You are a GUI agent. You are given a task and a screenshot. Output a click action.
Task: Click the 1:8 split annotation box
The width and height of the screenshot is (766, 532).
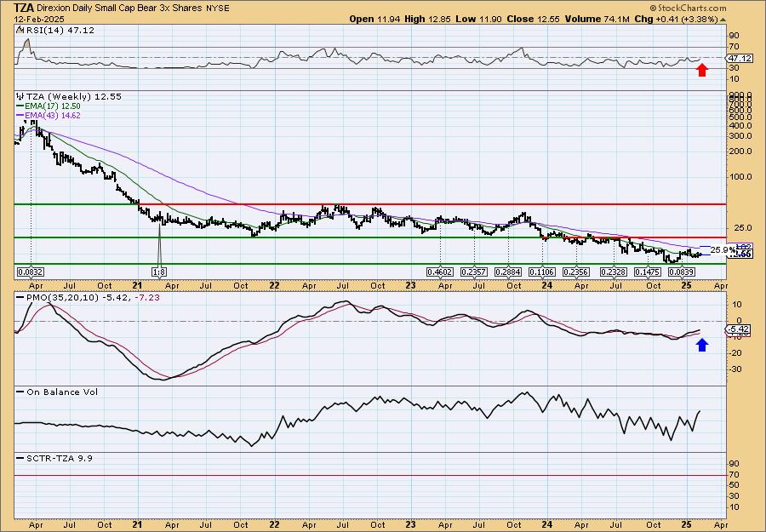click(x=158, y=272)
